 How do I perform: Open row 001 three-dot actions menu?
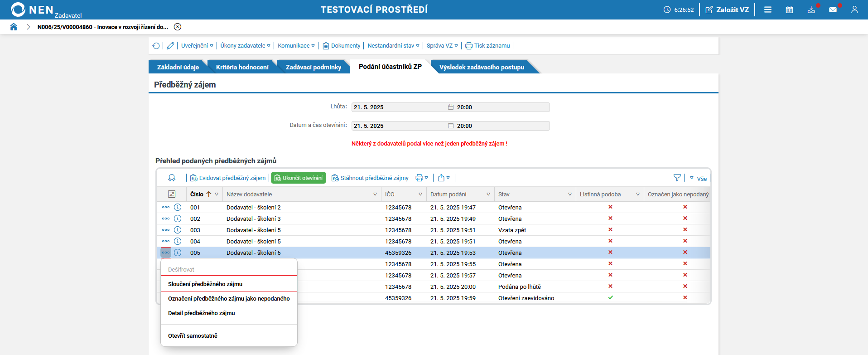[166, 207]
